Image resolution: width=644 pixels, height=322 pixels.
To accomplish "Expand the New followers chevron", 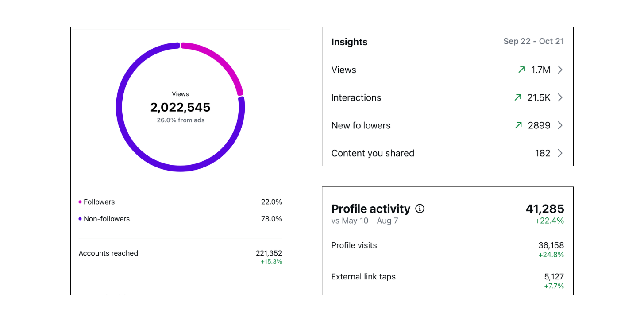I will tap(560, 125).
